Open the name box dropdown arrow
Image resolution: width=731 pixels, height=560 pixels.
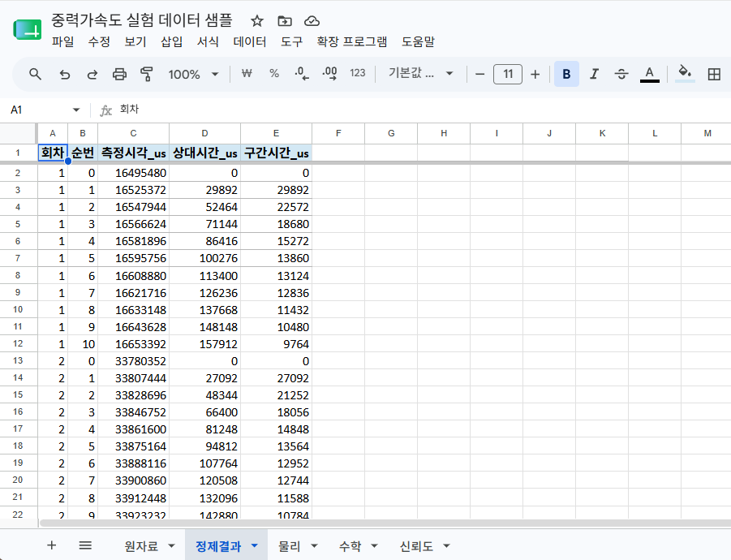pos(76,110)
